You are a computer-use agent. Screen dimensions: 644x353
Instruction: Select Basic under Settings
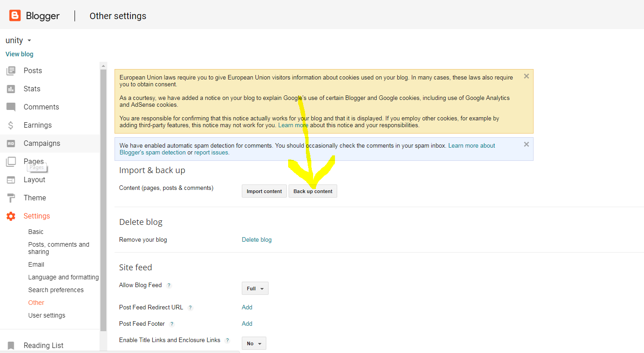pos(36,232)
